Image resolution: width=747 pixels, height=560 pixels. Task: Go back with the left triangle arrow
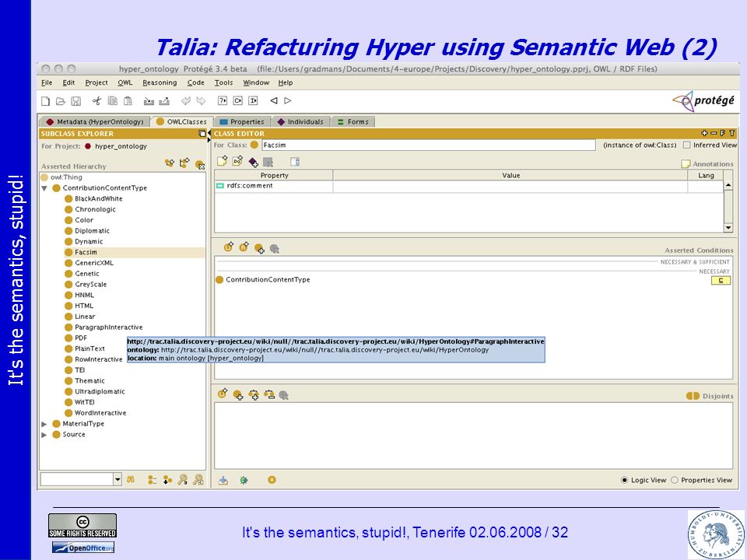tap(273, 101)
